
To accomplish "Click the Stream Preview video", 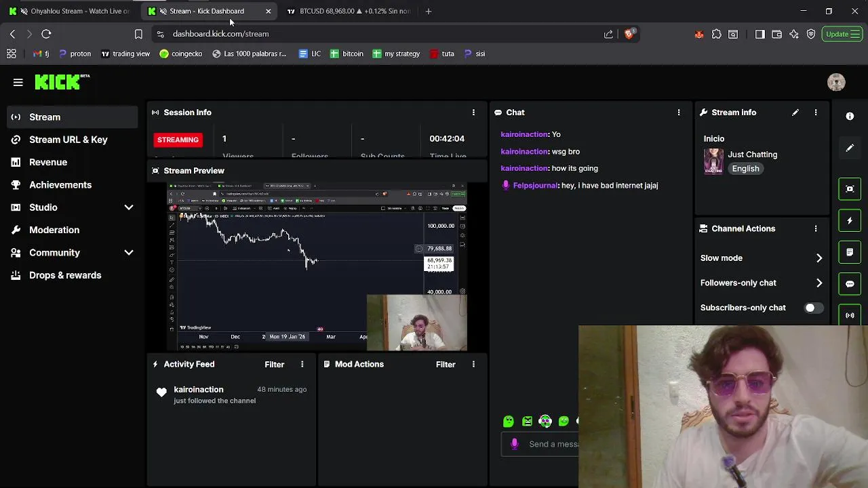I will click(x=317, y=266).
